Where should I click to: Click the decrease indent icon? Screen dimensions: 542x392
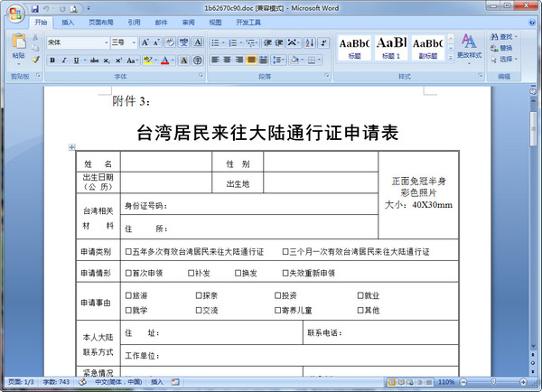(x=267, y=42)
